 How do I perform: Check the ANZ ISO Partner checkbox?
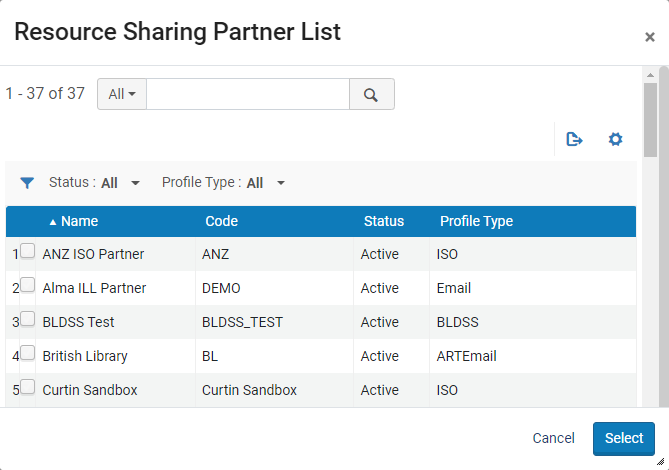coord(28,252)
